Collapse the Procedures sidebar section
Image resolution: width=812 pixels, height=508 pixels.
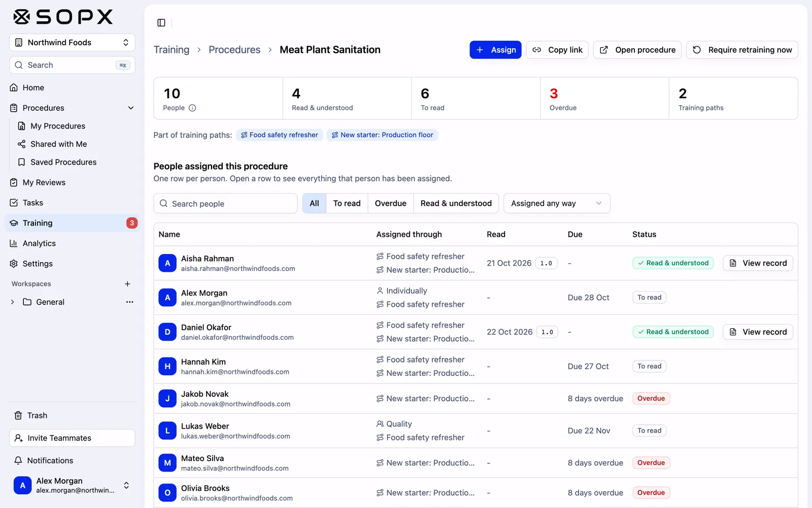point(130,108)
